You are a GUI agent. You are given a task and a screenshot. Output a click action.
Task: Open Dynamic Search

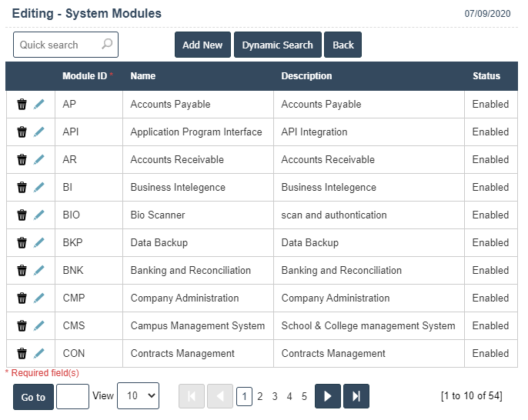[x=277, y=45]
